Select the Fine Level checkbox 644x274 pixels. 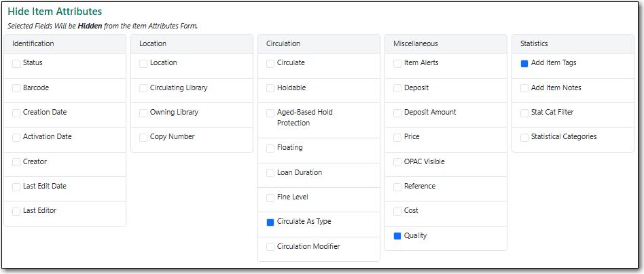coord(270,198)
